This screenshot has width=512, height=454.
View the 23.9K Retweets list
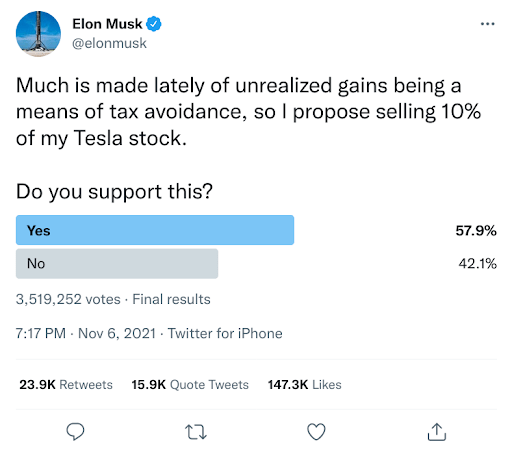point(66,385)
